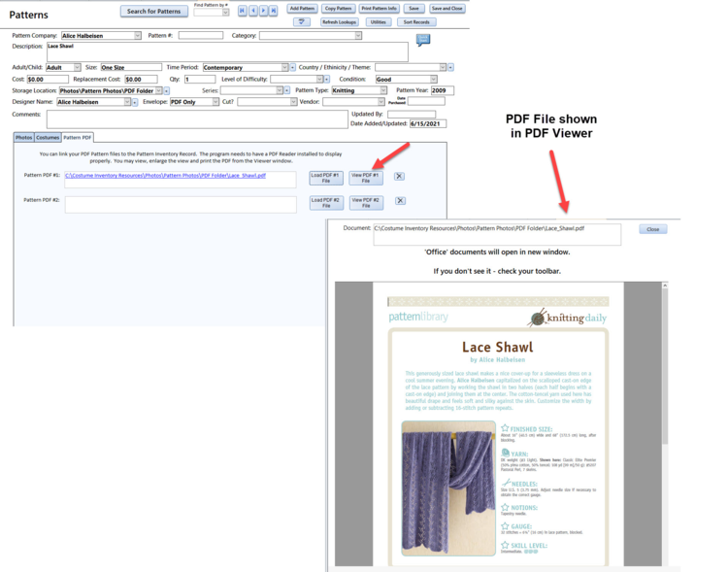Open the Lace_Shawl.pdf file path link
The height and width of the screenshot is (572, 728).
click(165, 176)
